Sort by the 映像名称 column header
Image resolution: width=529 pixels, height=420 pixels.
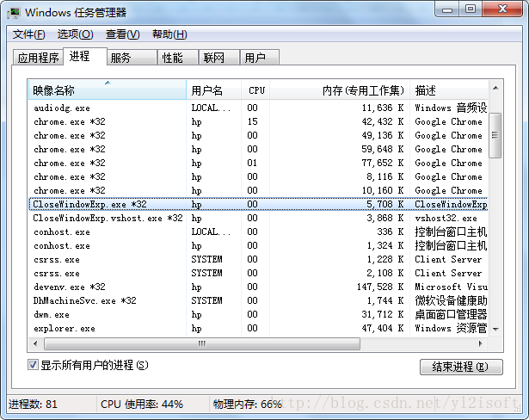[x=108, y=90]
